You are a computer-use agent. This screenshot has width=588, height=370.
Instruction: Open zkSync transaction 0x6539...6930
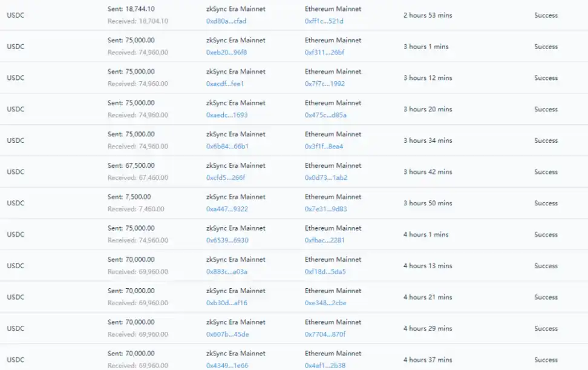pyautogui.click(x=227, y=240)
